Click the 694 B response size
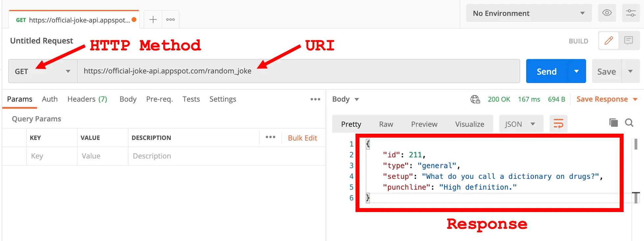The height and width of the screenshot is (241, 644). pos(556,99)
